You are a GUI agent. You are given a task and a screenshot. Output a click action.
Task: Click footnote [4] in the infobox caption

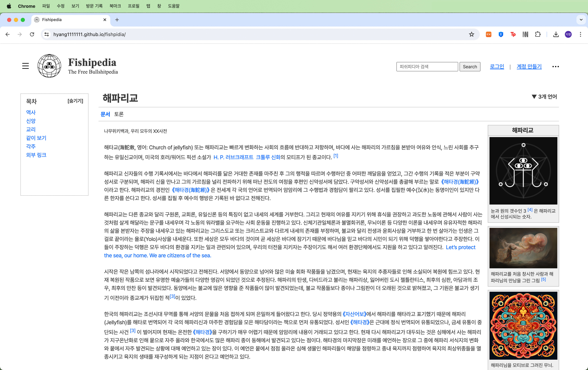click(530, 210)
